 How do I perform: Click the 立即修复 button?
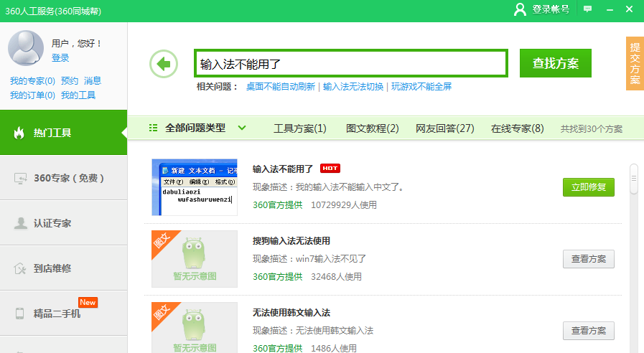589,187
